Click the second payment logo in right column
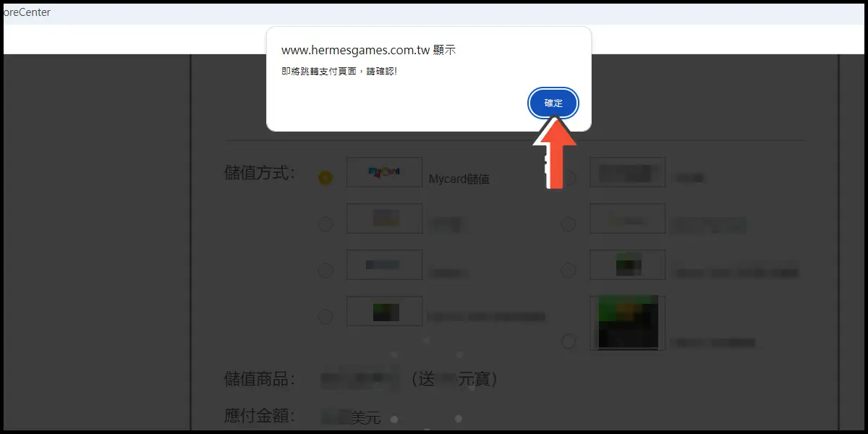 click(x=627, y=218)
